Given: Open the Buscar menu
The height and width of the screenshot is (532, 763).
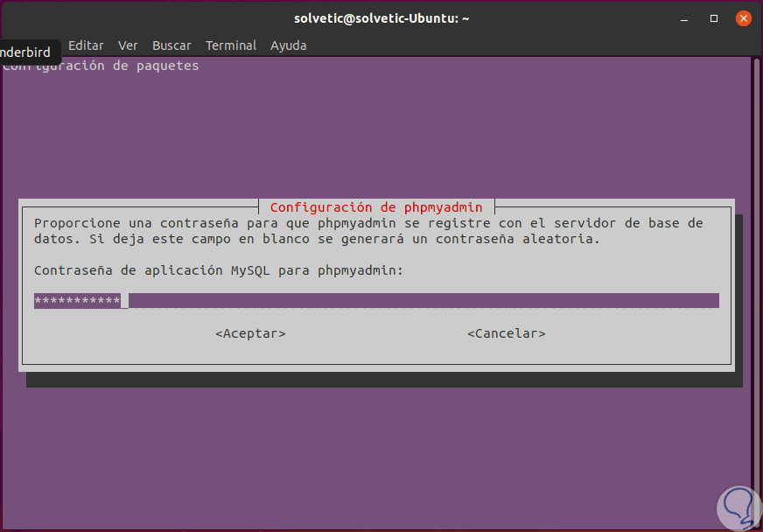Looking at the screenshot, I should click(x=171, y=45).
